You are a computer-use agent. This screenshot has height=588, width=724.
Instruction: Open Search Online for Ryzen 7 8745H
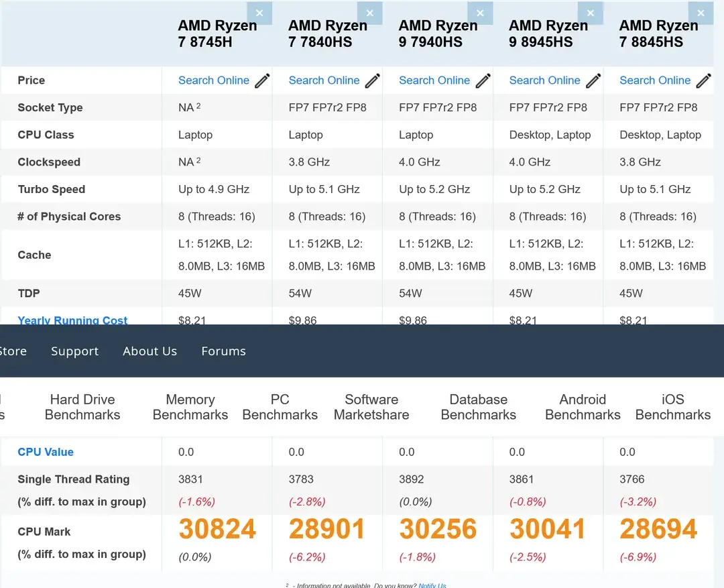tap(214, 80)
